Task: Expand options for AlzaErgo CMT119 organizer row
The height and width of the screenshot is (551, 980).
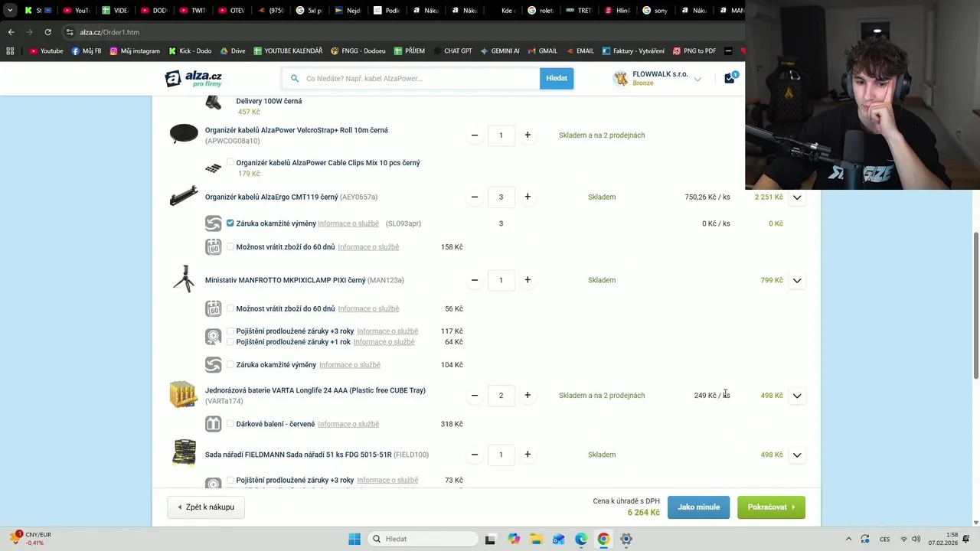Action: click(797, 197)
